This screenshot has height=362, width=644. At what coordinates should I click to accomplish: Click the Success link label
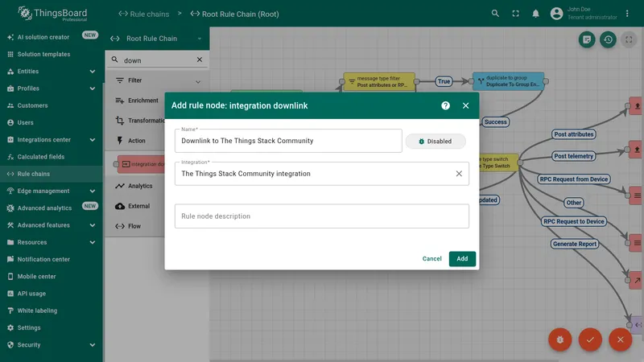pyautogui.click(x=495, y=122)
